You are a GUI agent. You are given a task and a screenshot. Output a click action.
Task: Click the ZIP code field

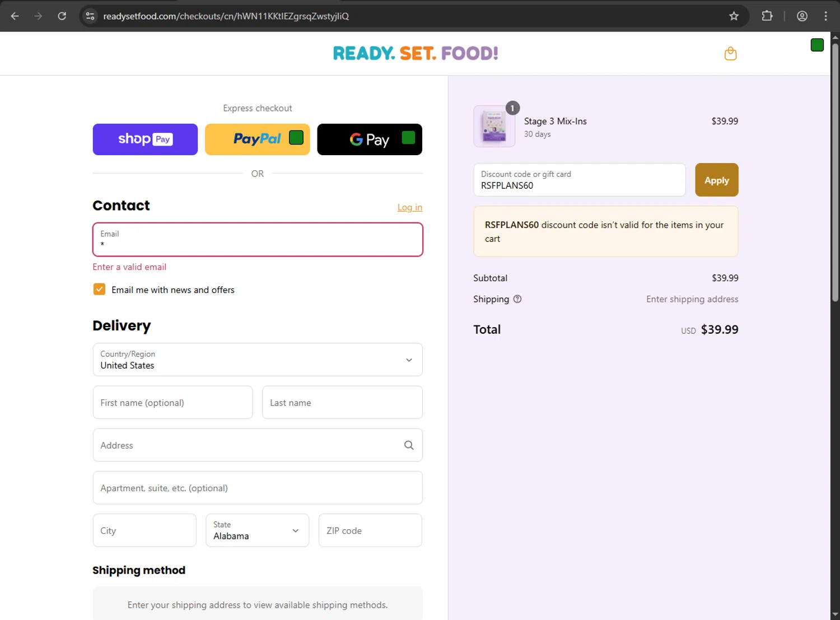pyautogui.click(x=370, y=530)
